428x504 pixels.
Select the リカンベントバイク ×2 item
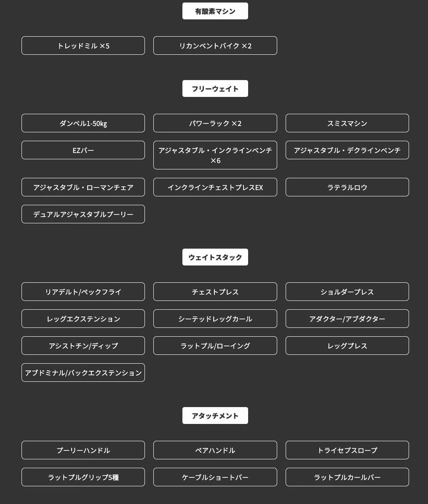(215, 46)
